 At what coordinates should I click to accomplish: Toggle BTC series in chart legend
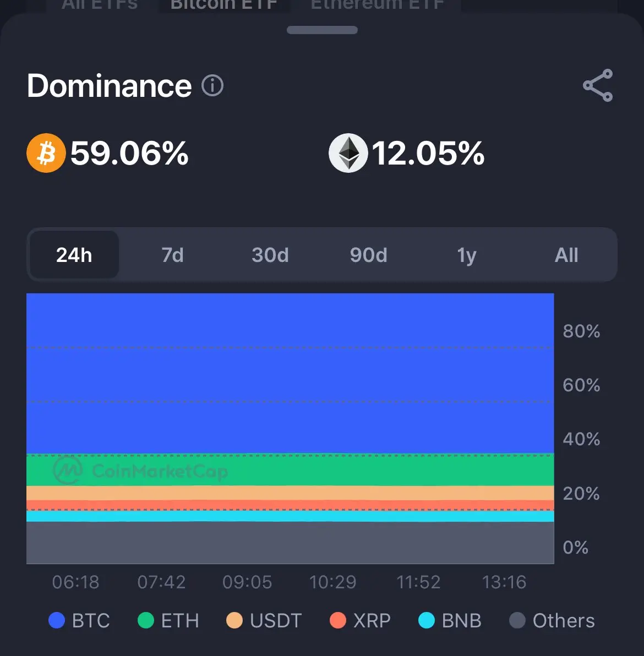coord(79,621)
